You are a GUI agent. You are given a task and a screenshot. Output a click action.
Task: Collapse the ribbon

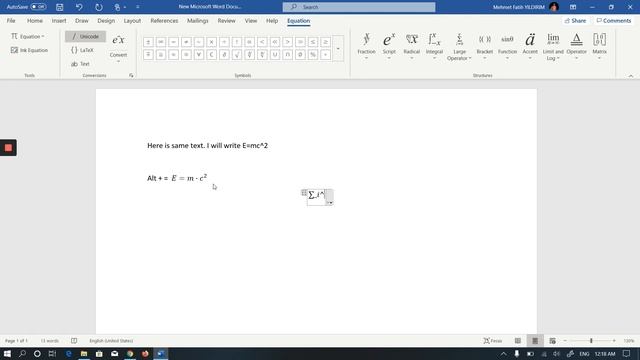(x=631, y=76)
